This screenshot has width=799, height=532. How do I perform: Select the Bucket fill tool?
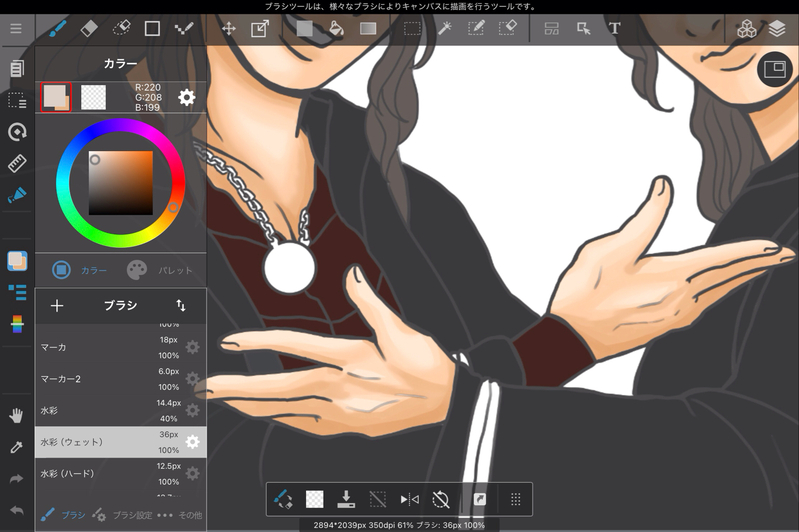(x=336, y=29)
